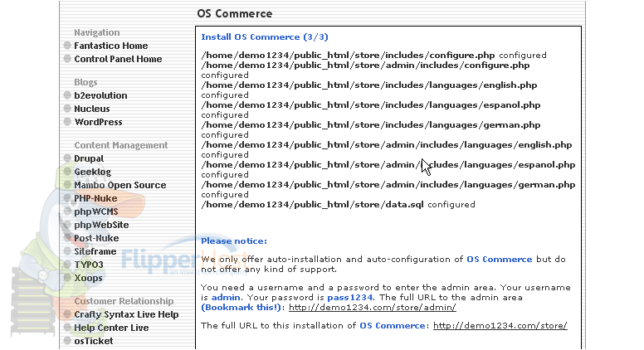Click the bullet icon beside WordPress

(67, 122)
